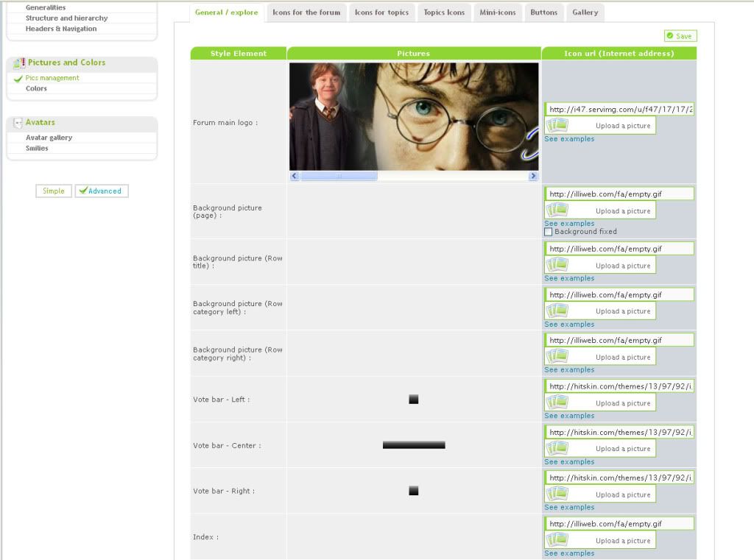The width and height of the screenshot is (754, 560).
Task: Click See examples for Row category right
Action: (x=569, y=369)
